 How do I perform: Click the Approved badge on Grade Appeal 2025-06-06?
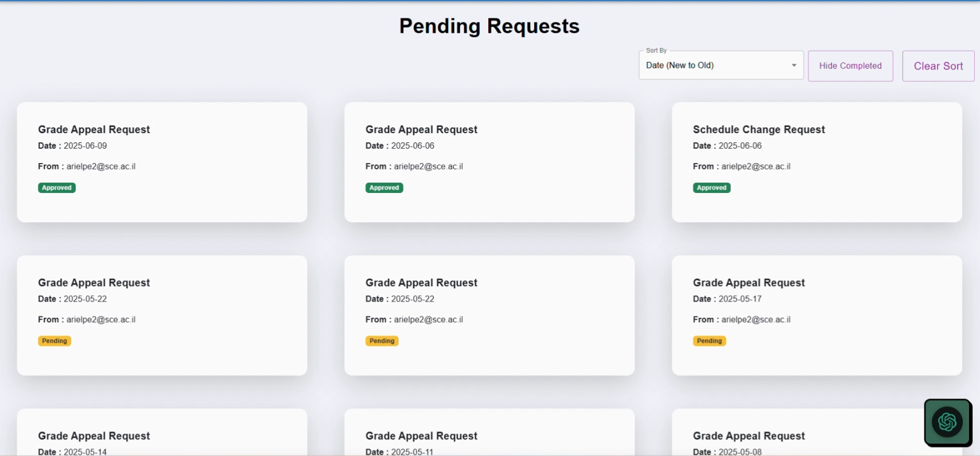[384, 188]
